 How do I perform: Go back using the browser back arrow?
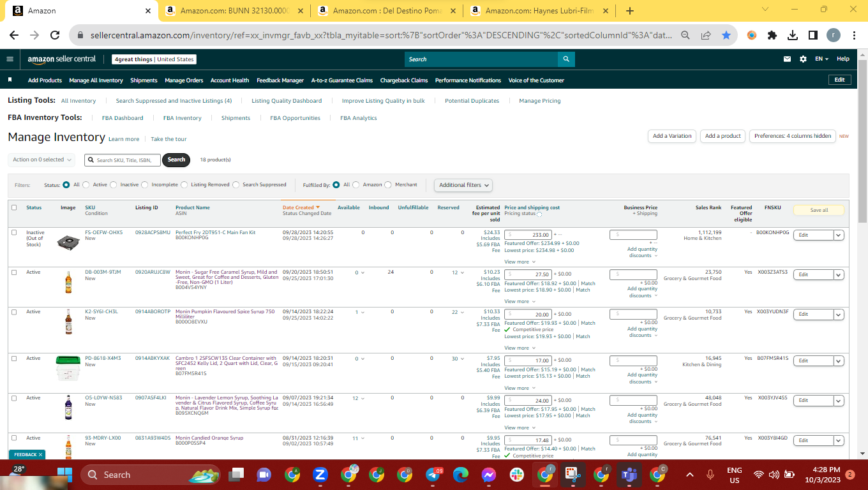[x=14, y=36]
